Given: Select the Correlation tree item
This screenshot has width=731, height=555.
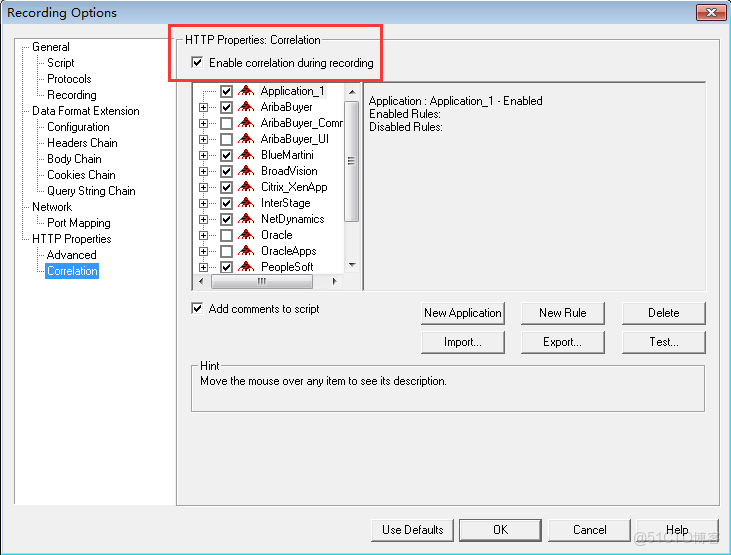Looking at the screenshot, I should pyautogui.click(x=72, y=271).
